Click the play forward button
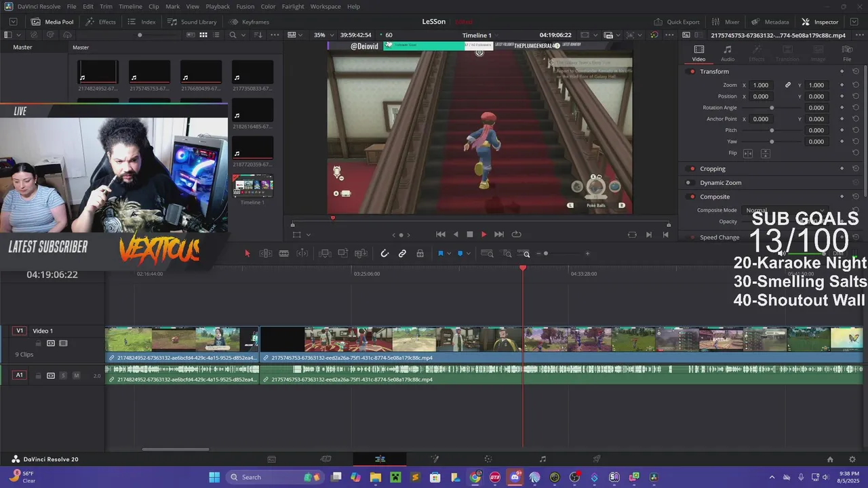868x488 pixels. [x=484, y=235]
